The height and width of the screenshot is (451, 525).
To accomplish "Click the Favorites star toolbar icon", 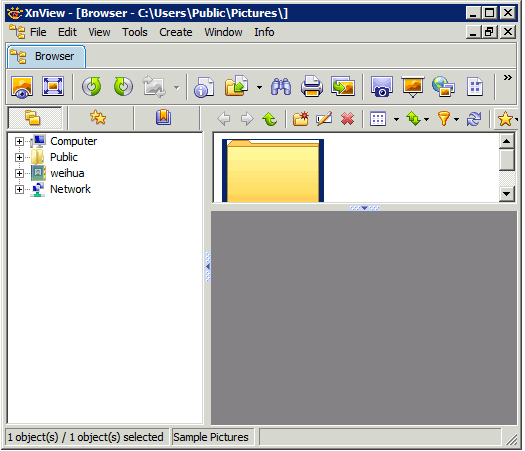I will (505, 119).
